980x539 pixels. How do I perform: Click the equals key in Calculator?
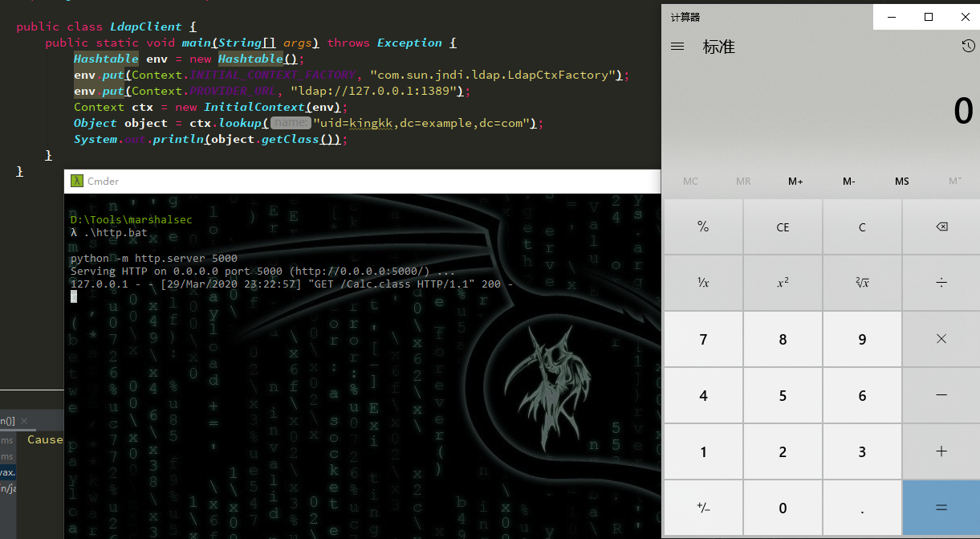tap(941, 508)
